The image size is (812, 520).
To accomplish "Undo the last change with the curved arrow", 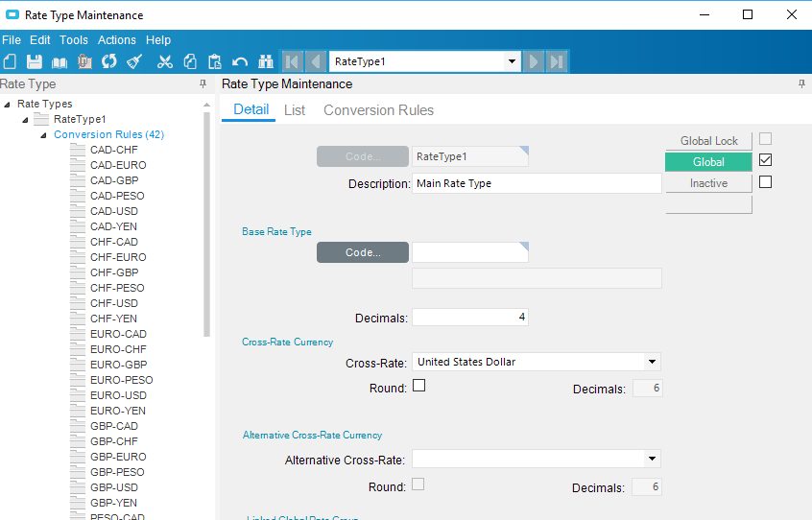I will [240, 62].
